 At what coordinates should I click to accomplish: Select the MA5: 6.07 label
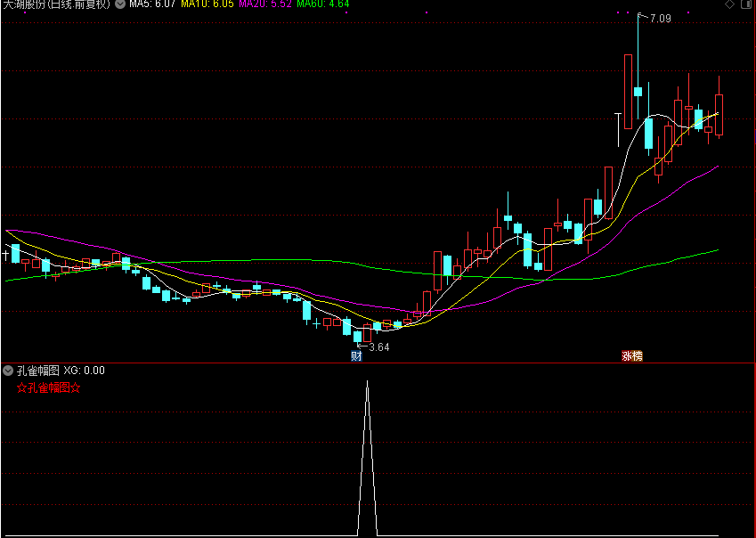[152, 4]
